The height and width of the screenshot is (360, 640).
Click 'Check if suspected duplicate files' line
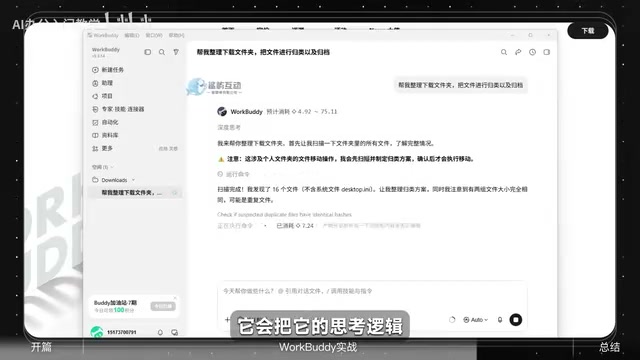click(x=284, y=214)
